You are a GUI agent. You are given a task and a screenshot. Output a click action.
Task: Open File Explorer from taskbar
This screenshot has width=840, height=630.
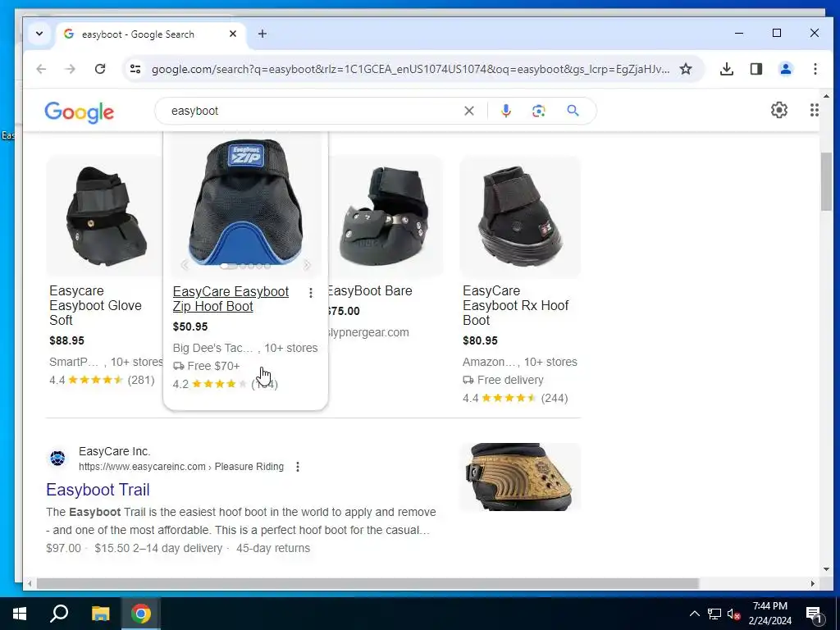(100, 614)
